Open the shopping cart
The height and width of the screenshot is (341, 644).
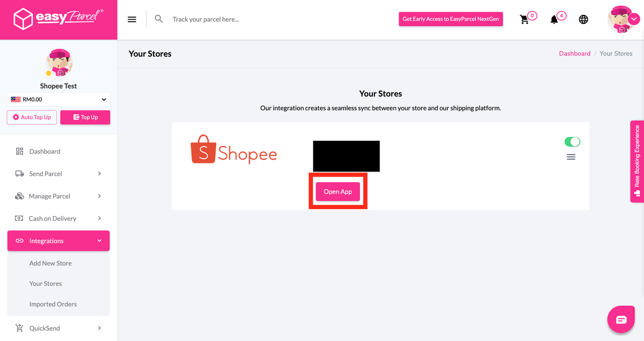[524, 19]
